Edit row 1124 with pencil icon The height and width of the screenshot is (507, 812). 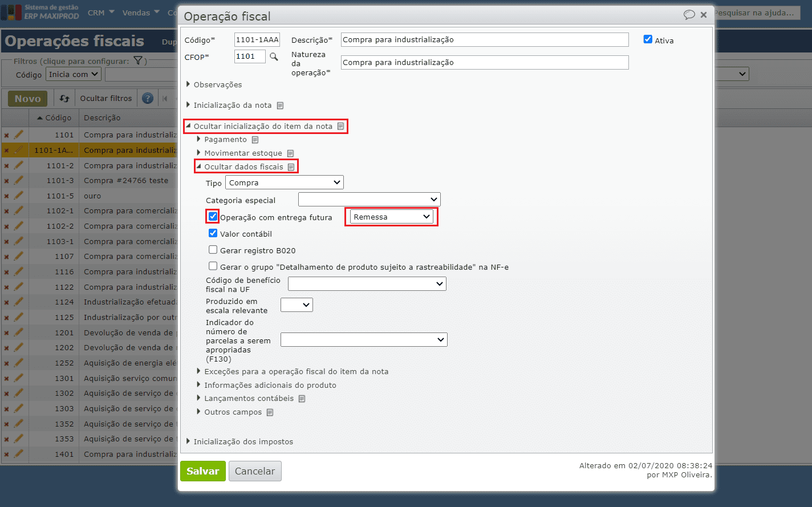18,302
